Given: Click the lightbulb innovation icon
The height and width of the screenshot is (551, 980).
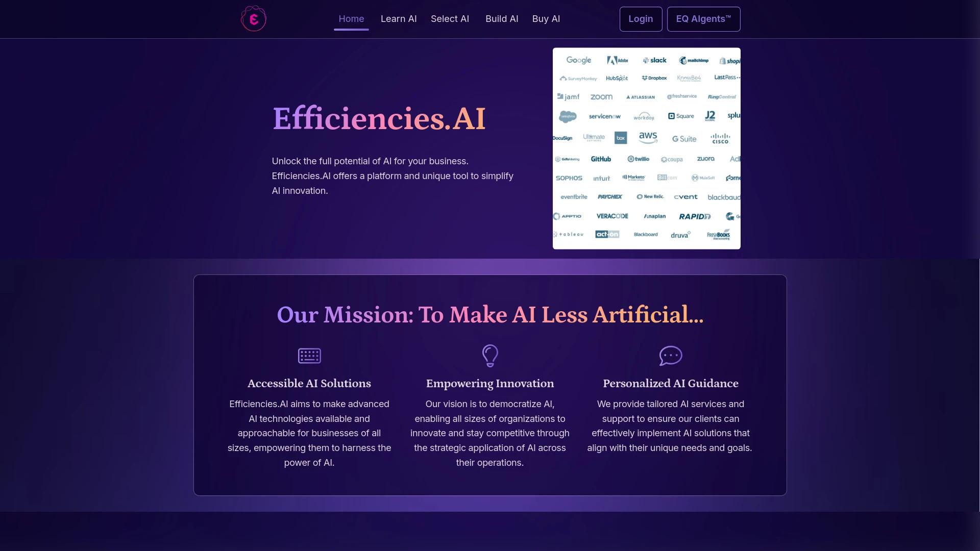Looking at the screenshot, I should [x=489, y=355].
